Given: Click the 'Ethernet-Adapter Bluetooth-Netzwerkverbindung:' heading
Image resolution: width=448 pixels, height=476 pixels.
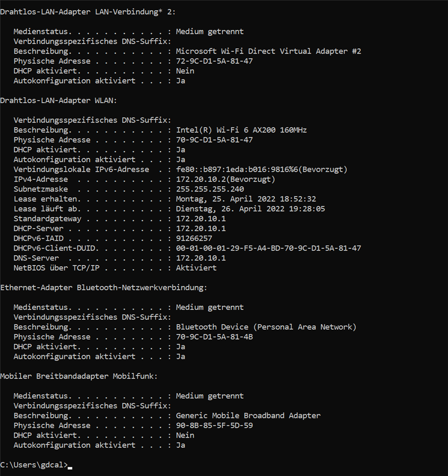Looking at the screenshot, I should tap(103, 288).
